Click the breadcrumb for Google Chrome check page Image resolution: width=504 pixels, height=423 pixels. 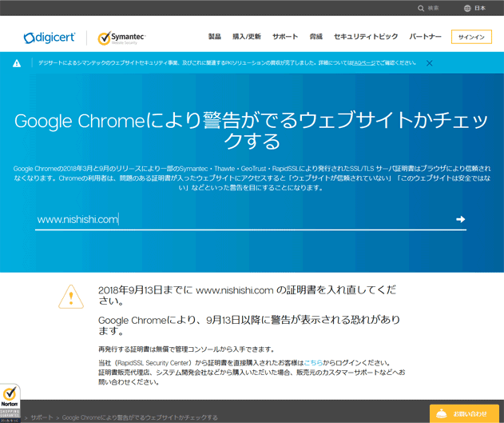click(x=140, y=417)
